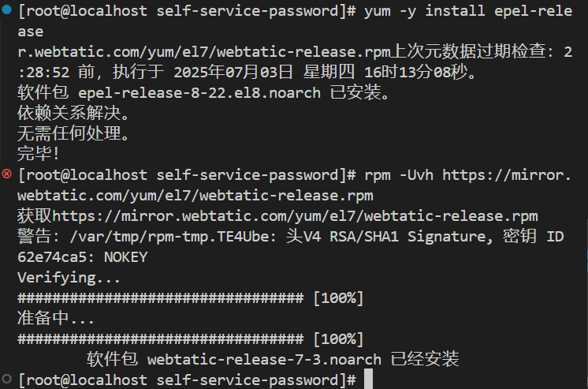Click the 无需任何处理。 output line

click(73, 133)
